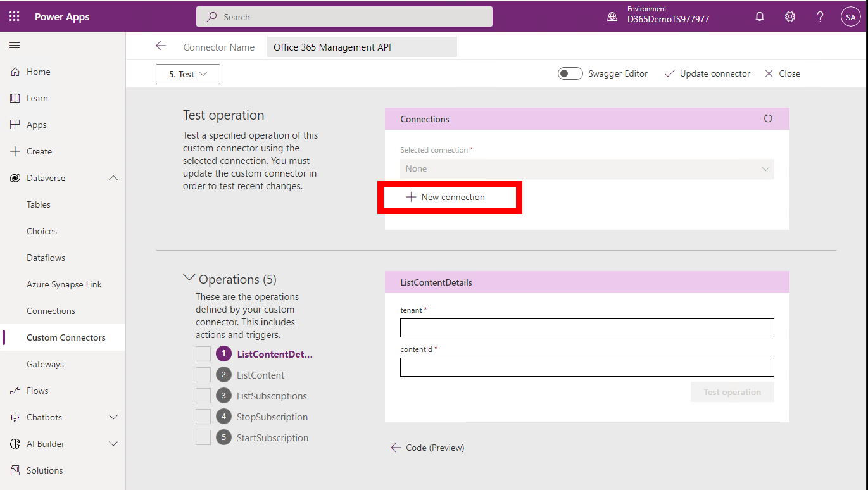Check the ListContent operation checkbox

[x=203, y=374]
